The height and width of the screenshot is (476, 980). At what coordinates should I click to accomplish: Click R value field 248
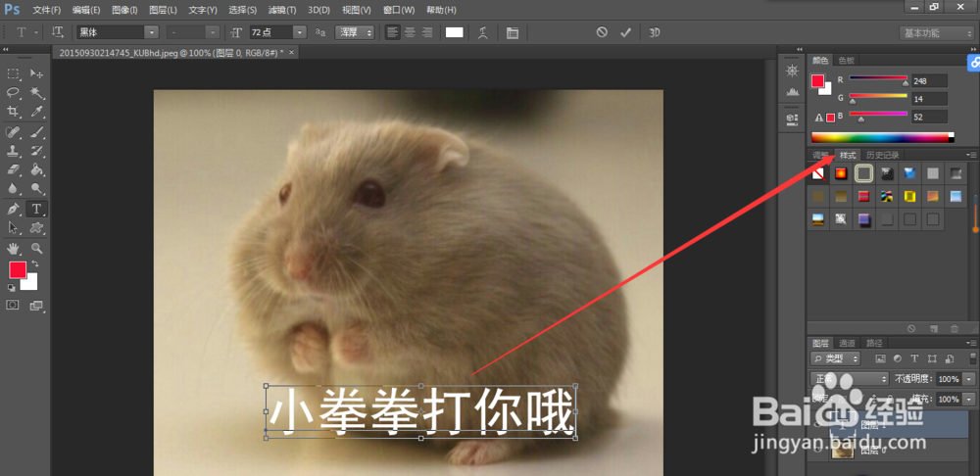click(x=929, y=80)
